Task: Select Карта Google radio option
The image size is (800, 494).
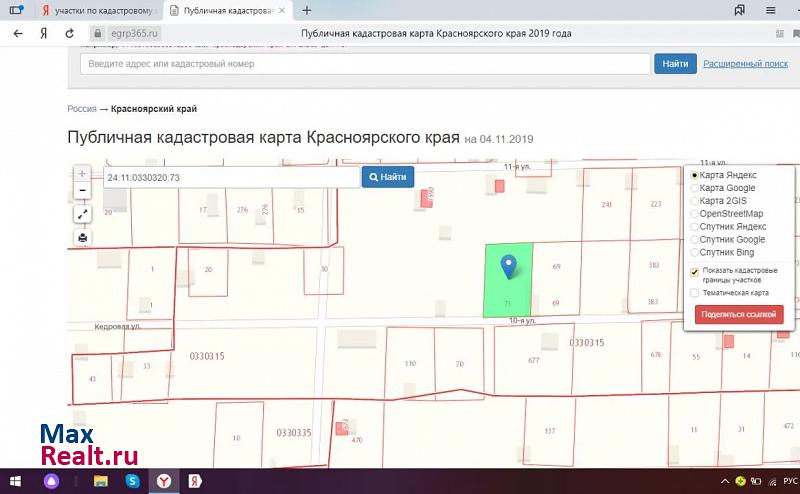Action: pos(696,188)
